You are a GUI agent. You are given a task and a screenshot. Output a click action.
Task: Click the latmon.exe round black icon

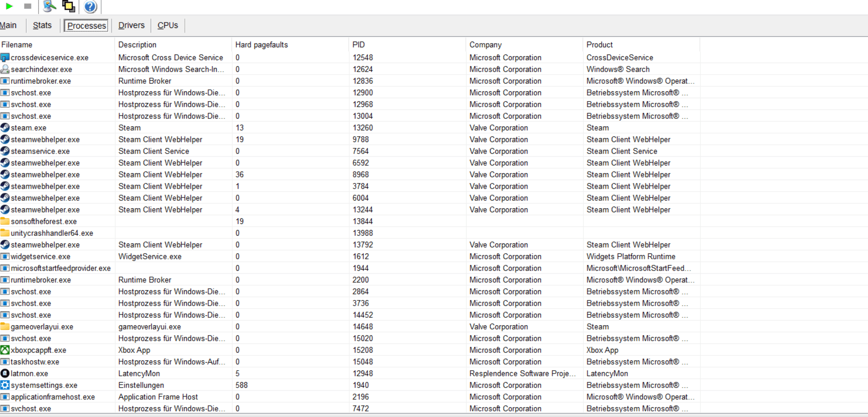5,373
